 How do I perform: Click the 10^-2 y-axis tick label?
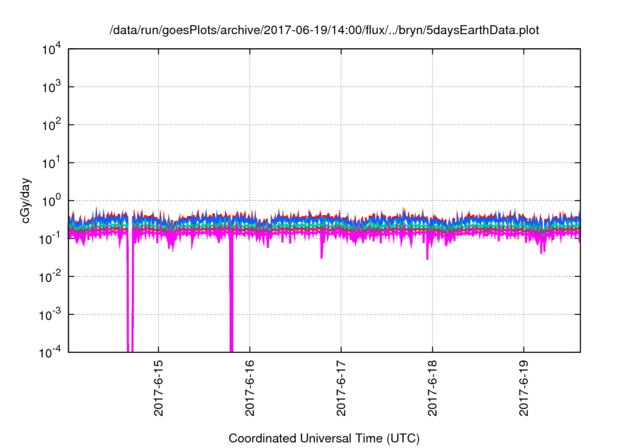pyautogui.click(x=50, y=277)
